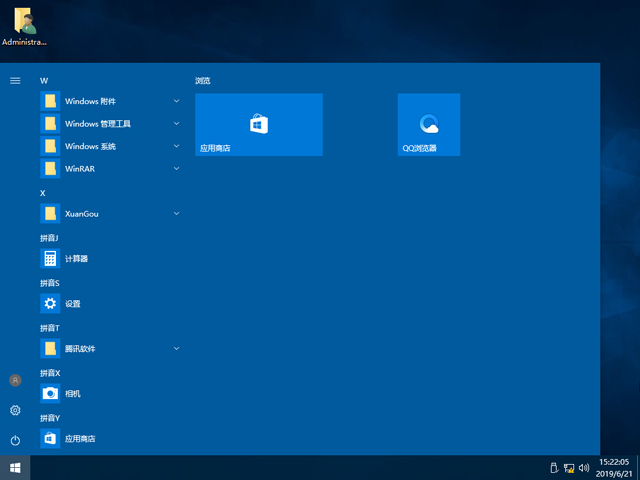Launch the QQ浏览器 tile
This screenshot has width=640, height=480.
click(428, 124)
